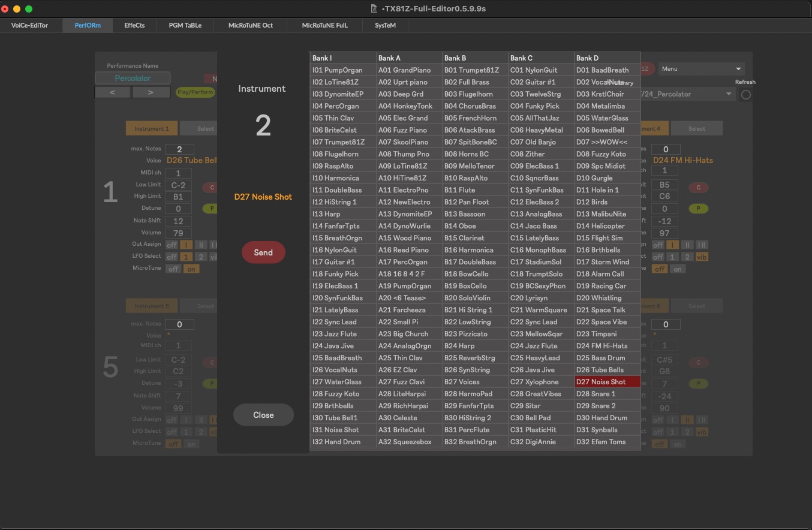Viewport: 812px width, 530px height.
Task: Open the PGM TaBLe tab
Action: [185, 25]
